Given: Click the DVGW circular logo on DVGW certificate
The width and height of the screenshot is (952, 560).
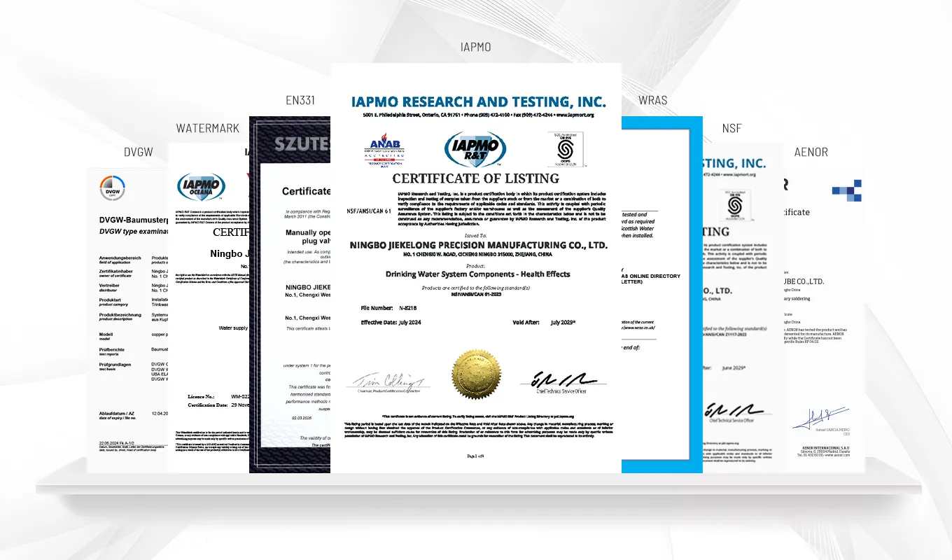Looking at the screenshot, I should (112, 187).
